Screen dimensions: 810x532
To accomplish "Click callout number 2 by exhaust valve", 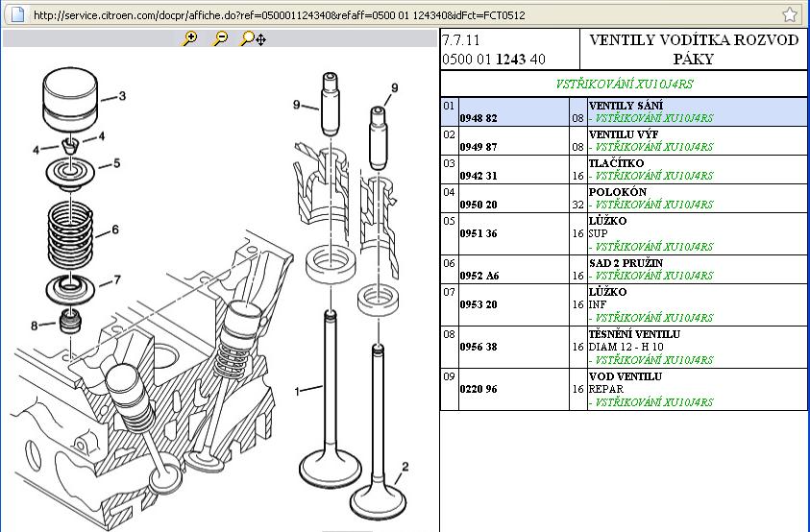I will pyautogui.click(x=405, y=468).
